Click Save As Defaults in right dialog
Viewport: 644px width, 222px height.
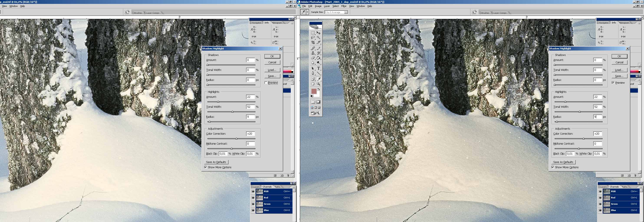pyautogui.click(x=563, y=162)
